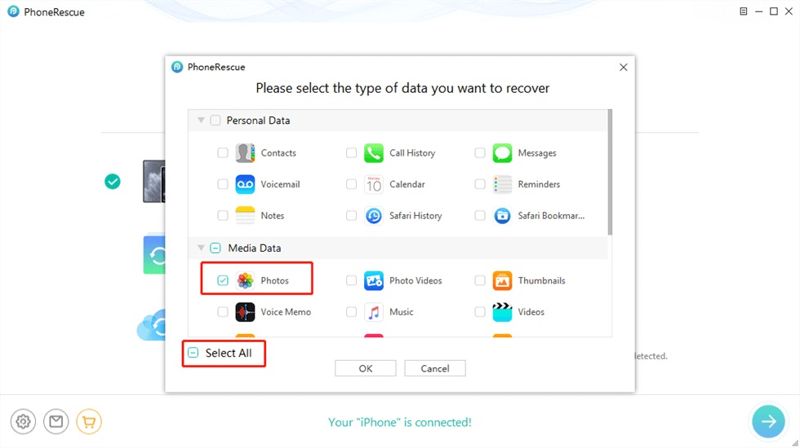Tick the Messages checkbox
This screenshot has width=800, height=448.
coord(480,153)
